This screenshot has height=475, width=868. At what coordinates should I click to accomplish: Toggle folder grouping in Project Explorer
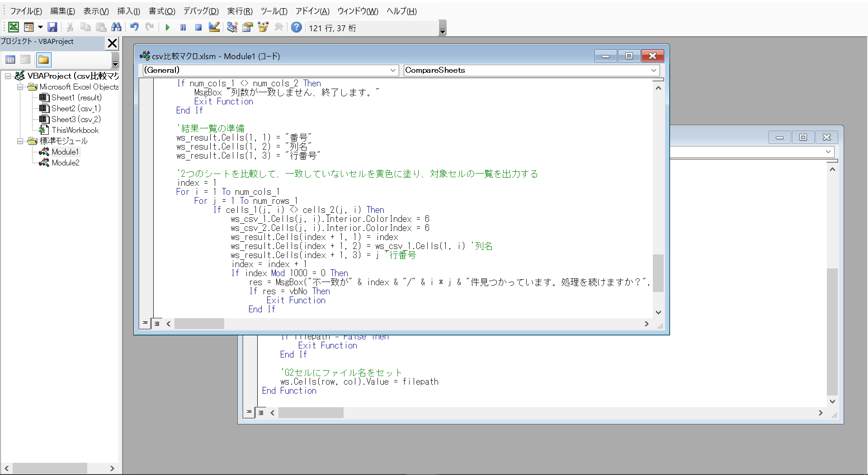click(43, 59)
